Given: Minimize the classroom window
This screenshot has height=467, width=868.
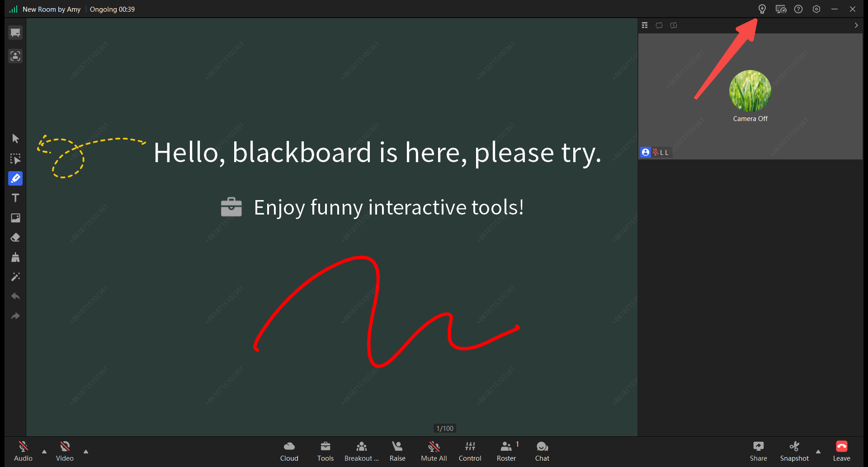Looking at the screenshot, I should click(835, 9).
